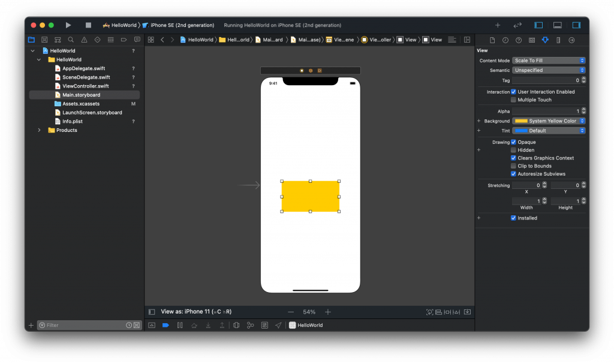Select iPhone SE run destination

182,25
